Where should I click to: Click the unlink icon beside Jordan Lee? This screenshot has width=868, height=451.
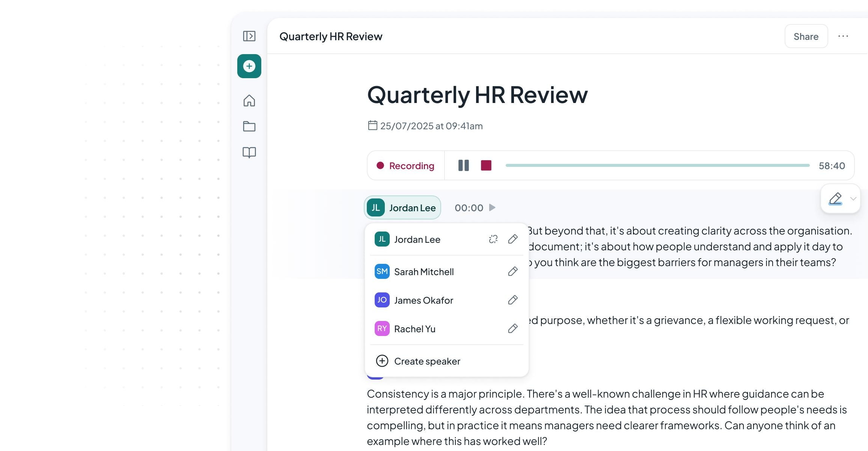(x=493, y=239)
